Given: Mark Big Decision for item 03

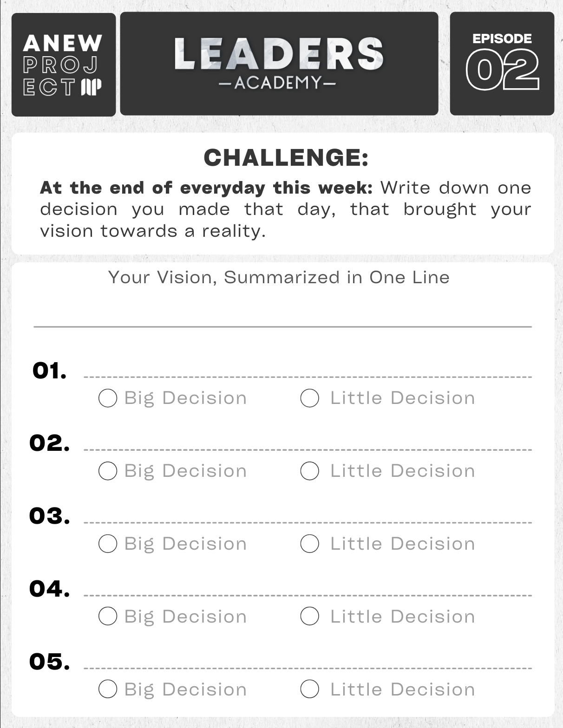Looking at the screenshot, I should (x=108, y=544).
